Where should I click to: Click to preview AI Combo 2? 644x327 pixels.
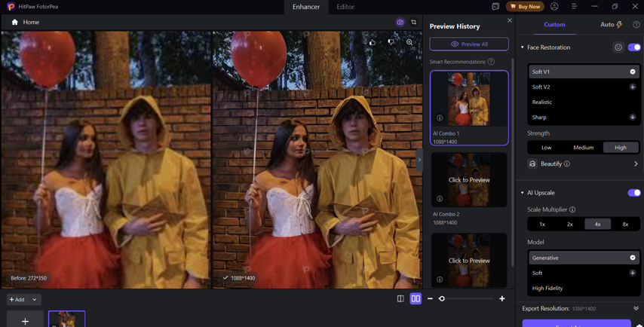(469, 180)
